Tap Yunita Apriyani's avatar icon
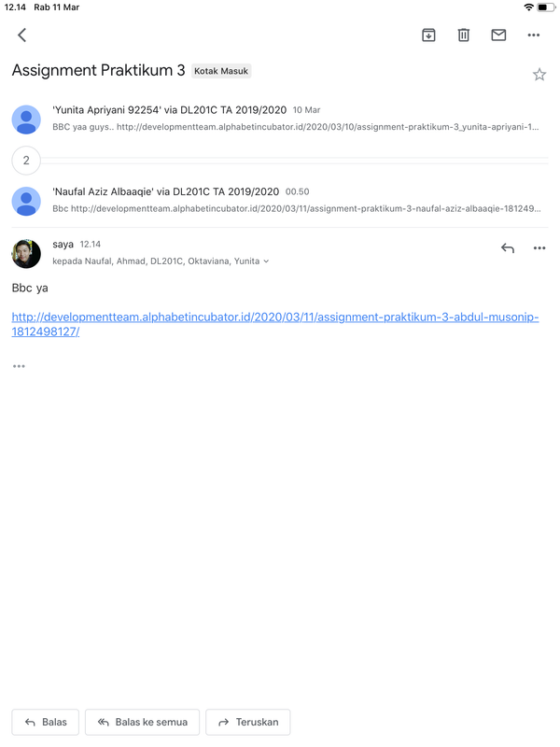 pos(26,120)
